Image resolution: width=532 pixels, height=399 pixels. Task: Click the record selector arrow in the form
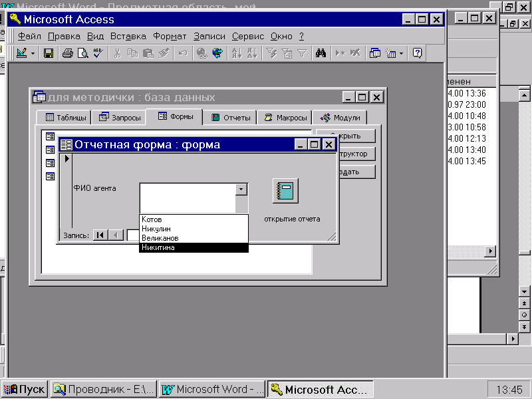tap(67, 158)
